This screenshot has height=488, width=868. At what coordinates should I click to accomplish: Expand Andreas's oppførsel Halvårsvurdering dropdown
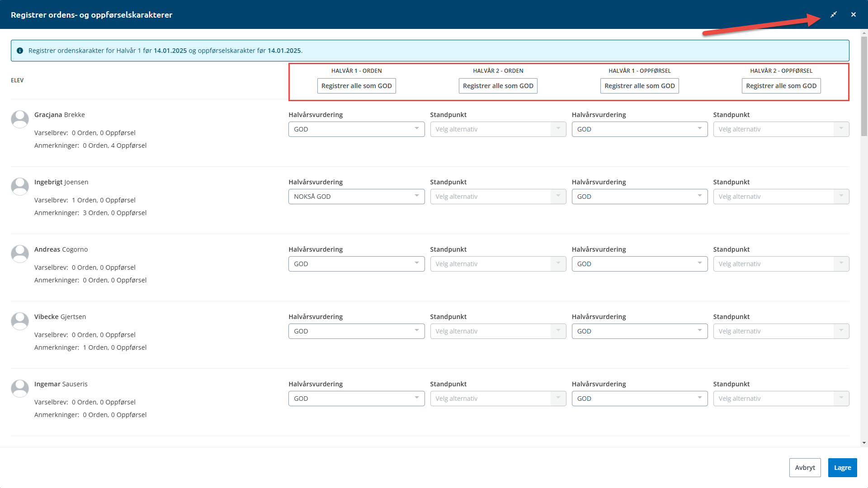click(x=639, y=264)
